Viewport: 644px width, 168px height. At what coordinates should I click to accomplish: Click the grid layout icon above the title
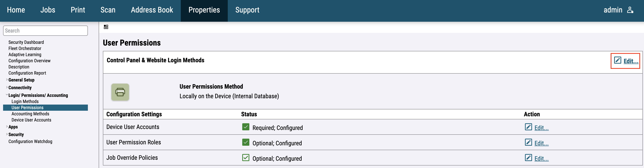[106, 27]
